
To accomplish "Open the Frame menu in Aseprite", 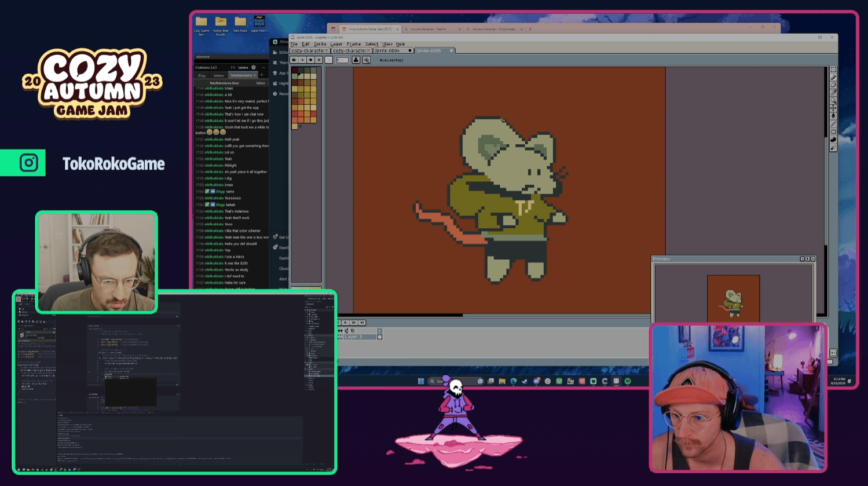I will 354,44.
